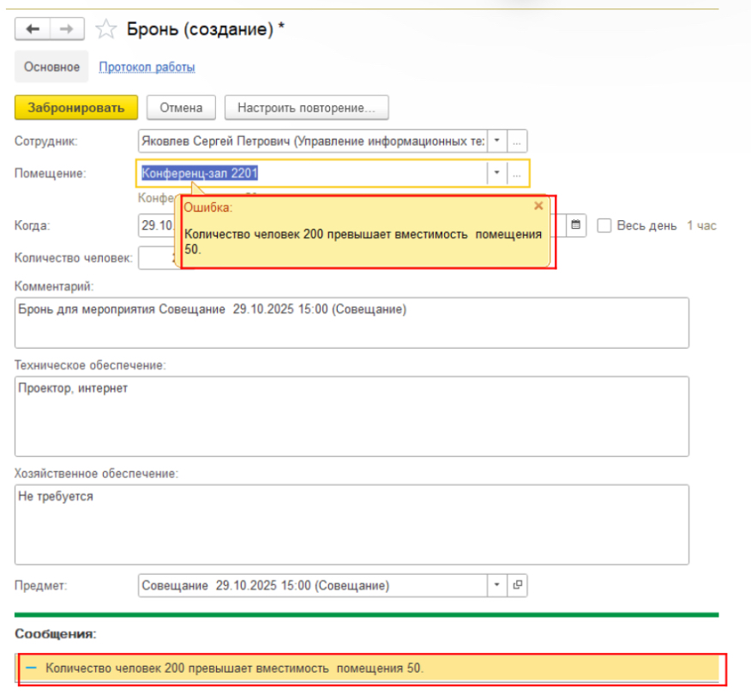This screenshot has width=751, height=700.
Task: Click Настроить повторение button
Action: tap(307, 108)
